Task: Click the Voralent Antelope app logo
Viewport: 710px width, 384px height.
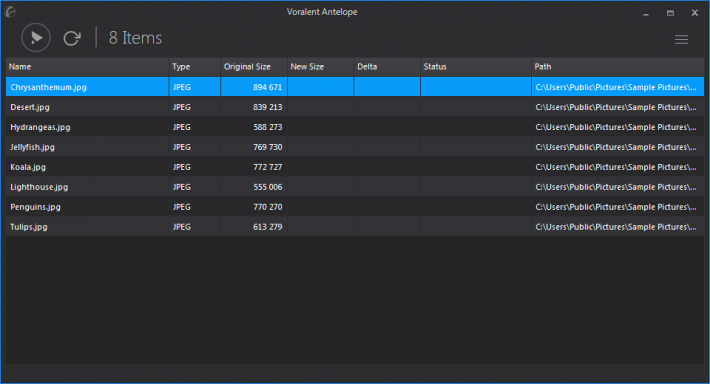Action: (10, 12)
